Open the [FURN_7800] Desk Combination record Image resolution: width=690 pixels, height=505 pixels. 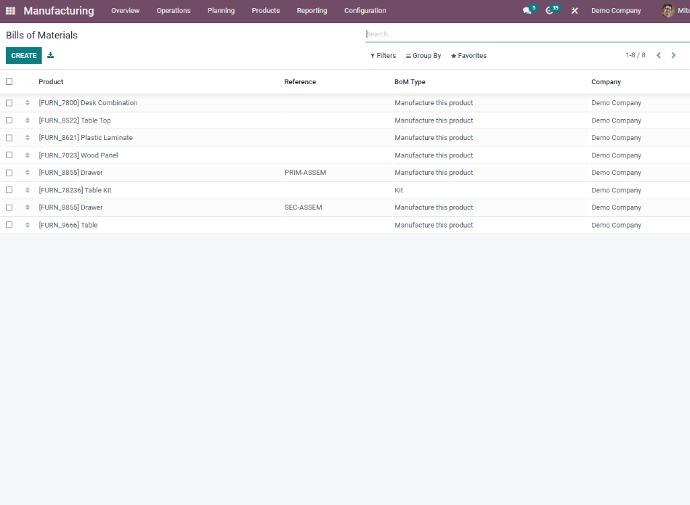pos(88,103)
